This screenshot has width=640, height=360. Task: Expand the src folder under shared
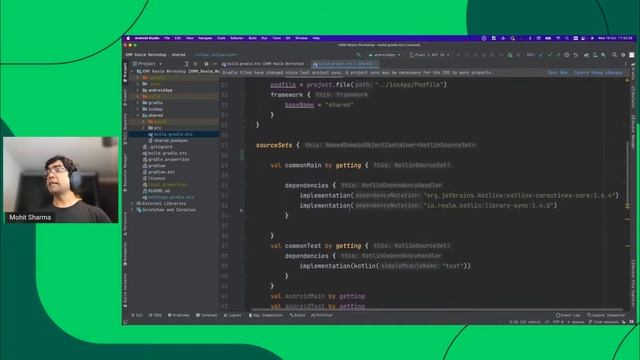pyautogui.click(x=144, y=128)
